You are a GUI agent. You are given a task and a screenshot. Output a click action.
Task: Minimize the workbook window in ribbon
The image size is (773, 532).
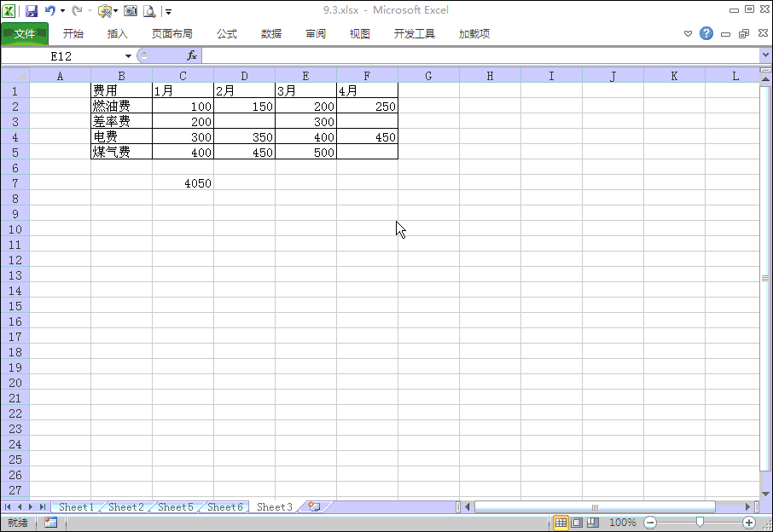pos(725,34)
